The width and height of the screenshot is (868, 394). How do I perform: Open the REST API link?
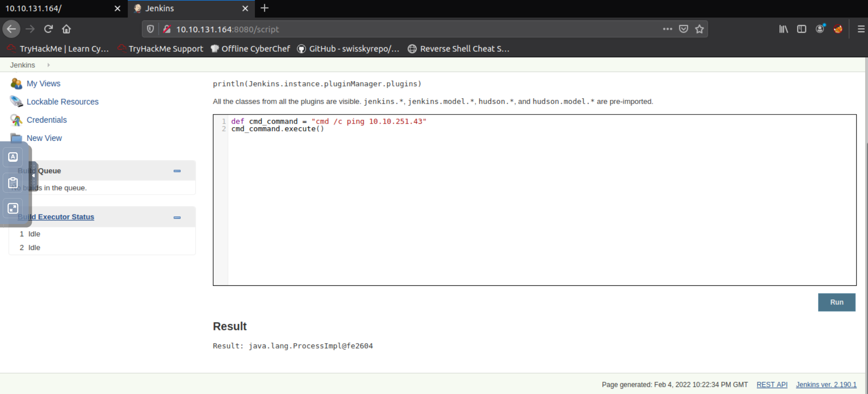[772, 384]
